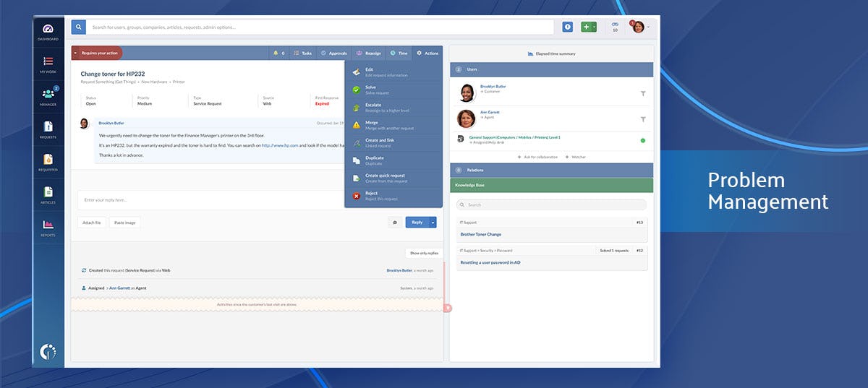
Task: Click Ann Garrett's avatar in the Users panel
Action: click(x=466, y=118)
